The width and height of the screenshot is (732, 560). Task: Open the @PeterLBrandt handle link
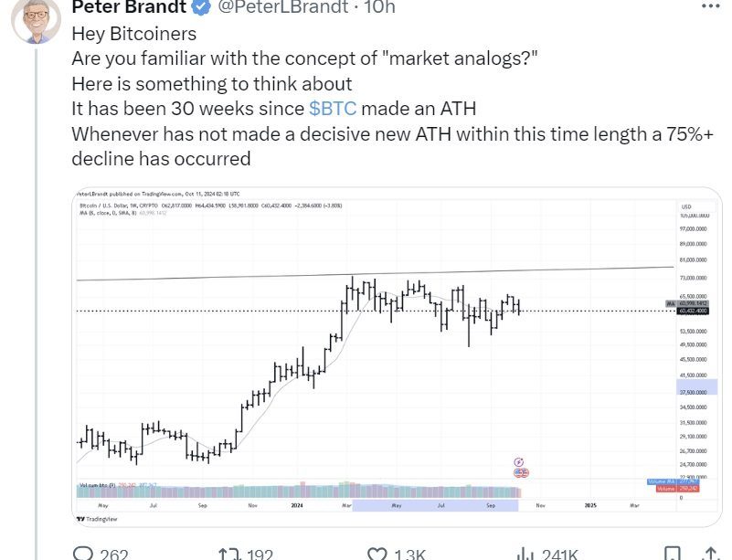tap(283, 7)
